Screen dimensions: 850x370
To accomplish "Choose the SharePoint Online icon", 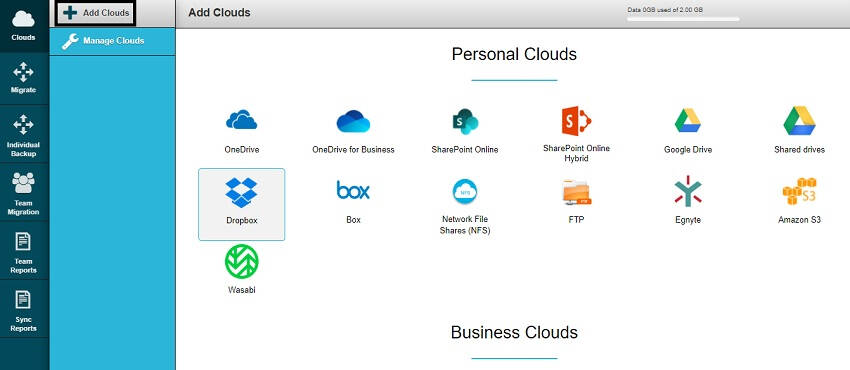I will [465, 121].
